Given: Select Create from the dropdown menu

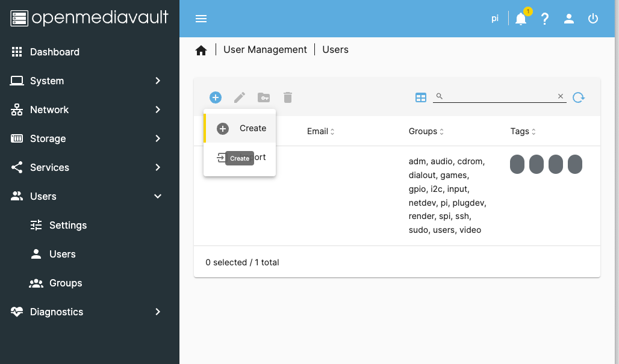Looking at the screenshot, I should [240, 128].
